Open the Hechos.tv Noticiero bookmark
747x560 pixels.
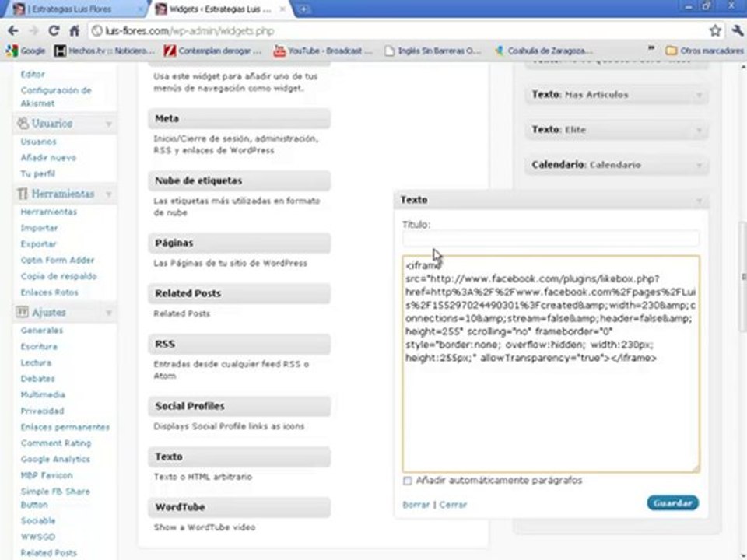(104, 51)
